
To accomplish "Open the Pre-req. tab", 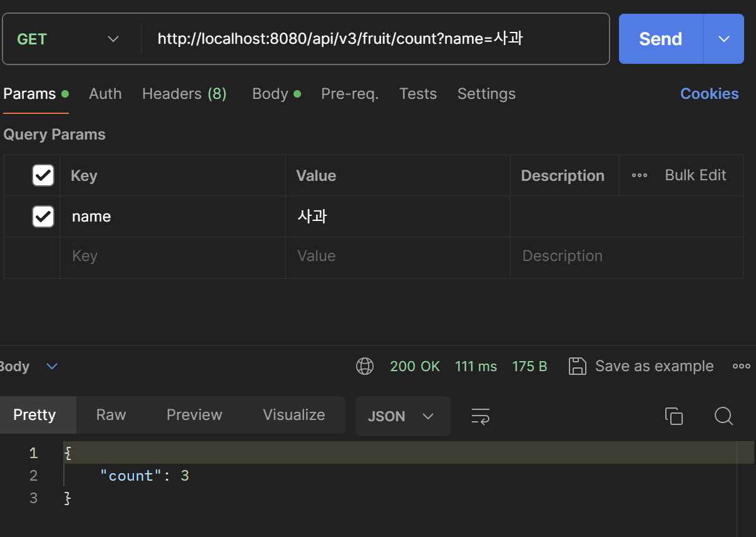I will pyautogui.click(x=350, y=94).
